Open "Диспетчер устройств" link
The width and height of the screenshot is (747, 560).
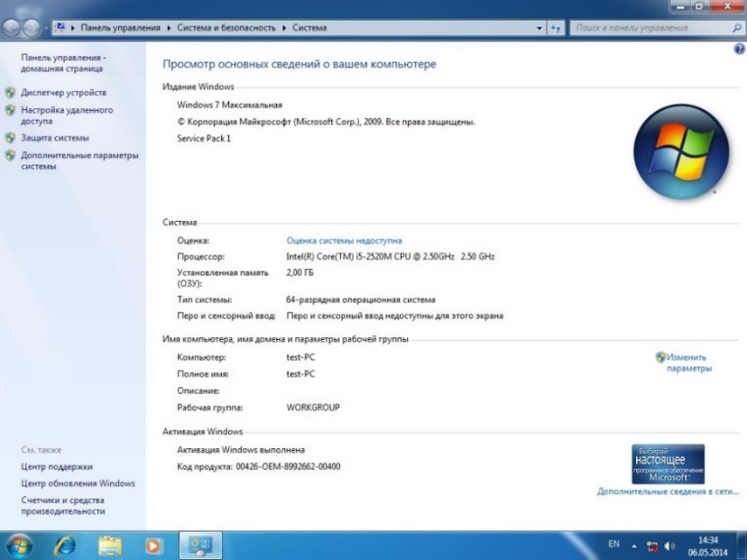[64, 93]
